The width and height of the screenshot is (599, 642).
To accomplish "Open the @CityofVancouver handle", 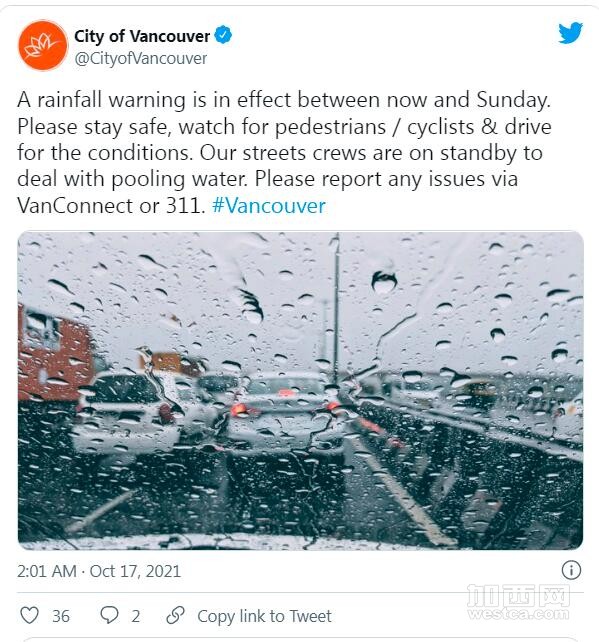I will pos(141,59).
